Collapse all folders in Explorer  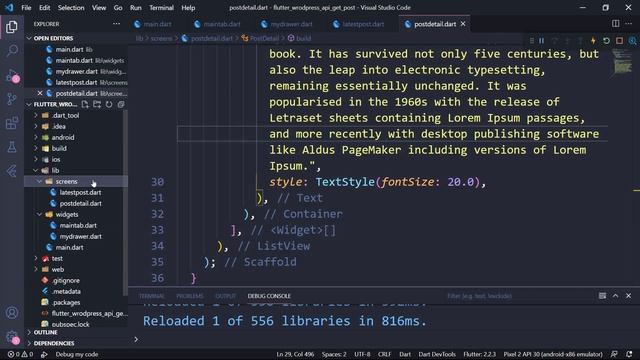click(121, 104)
